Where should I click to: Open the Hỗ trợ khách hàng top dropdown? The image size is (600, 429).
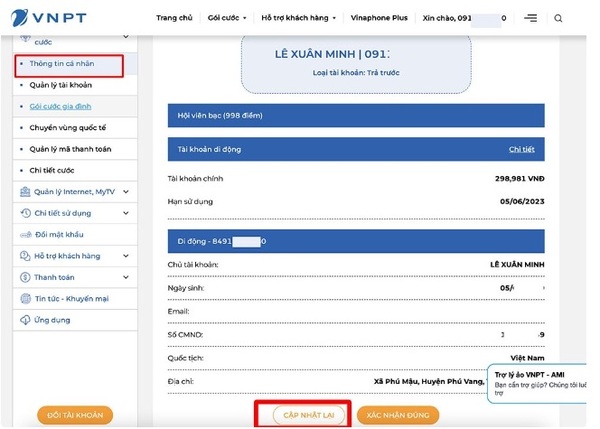[x=298, y=18]
